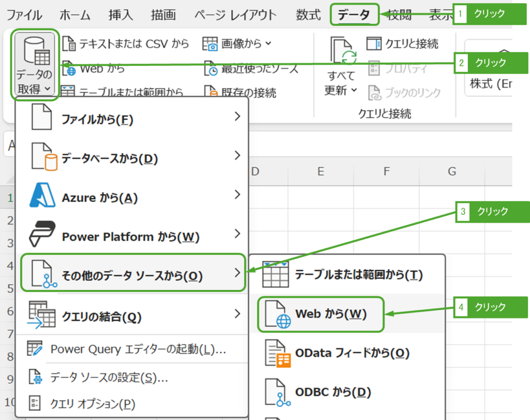Select column E header
This screenshot has height=420, width=530.
pos(321,171)
